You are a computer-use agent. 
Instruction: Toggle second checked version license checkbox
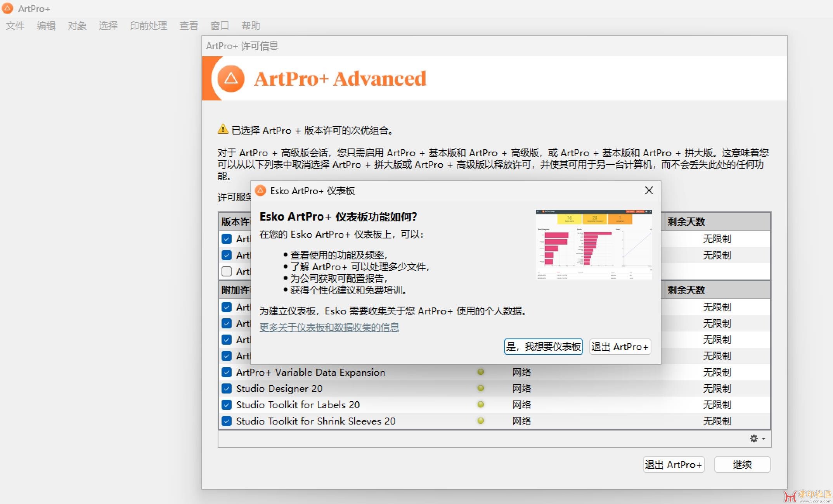click(227, 255)
